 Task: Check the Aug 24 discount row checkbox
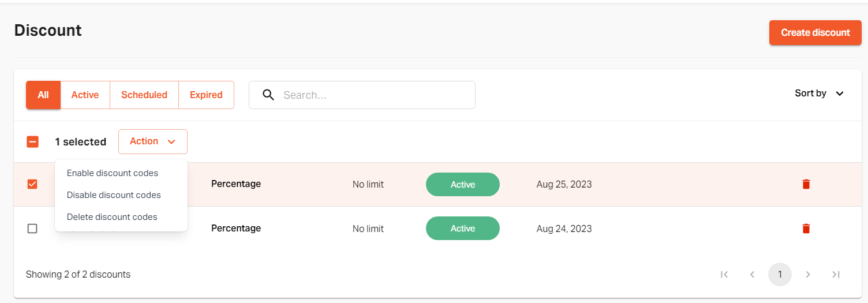click(x=33, y=229)
